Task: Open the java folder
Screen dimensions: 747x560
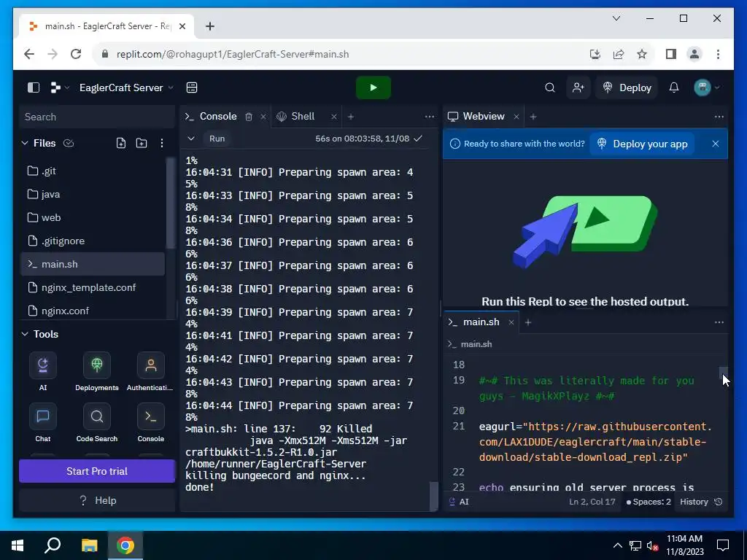Action: click(93, 194)
